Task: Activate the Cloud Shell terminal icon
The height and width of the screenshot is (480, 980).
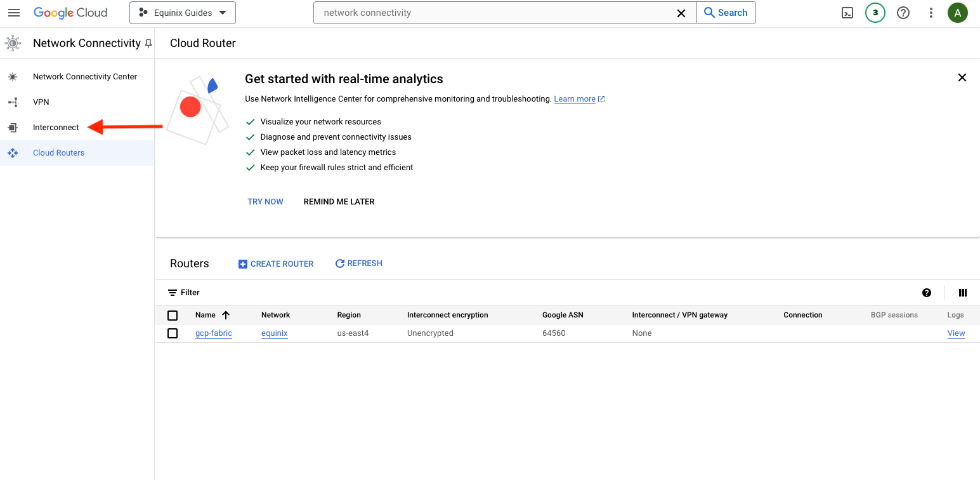Action: 847,13
